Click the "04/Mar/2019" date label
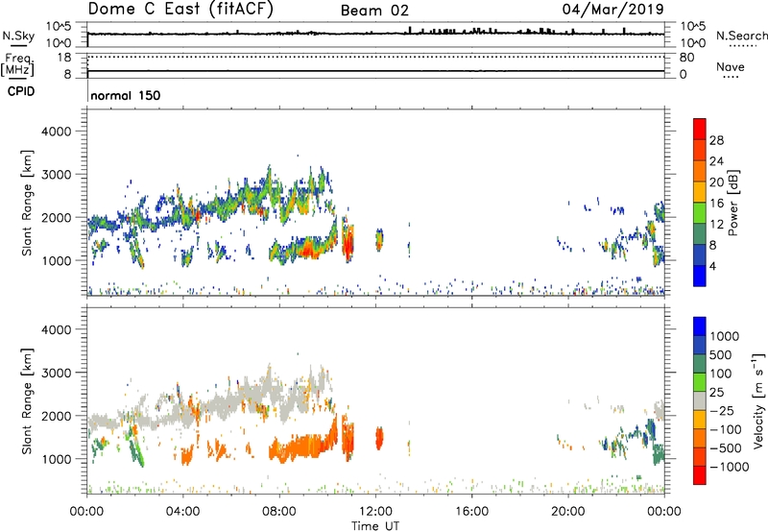Screen dimensions: 768x532 [x=612, y=9]
